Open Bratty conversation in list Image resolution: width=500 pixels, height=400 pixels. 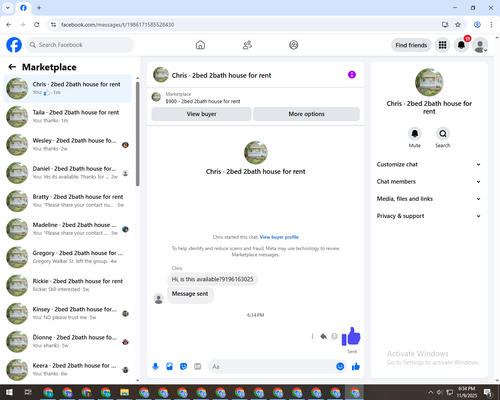(x=67, y=201)
